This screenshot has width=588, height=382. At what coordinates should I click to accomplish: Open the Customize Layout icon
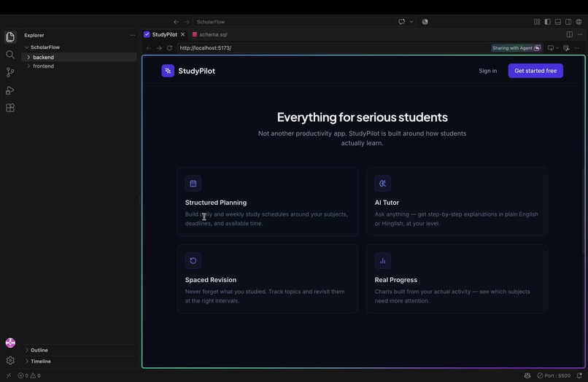coord(537,22)
